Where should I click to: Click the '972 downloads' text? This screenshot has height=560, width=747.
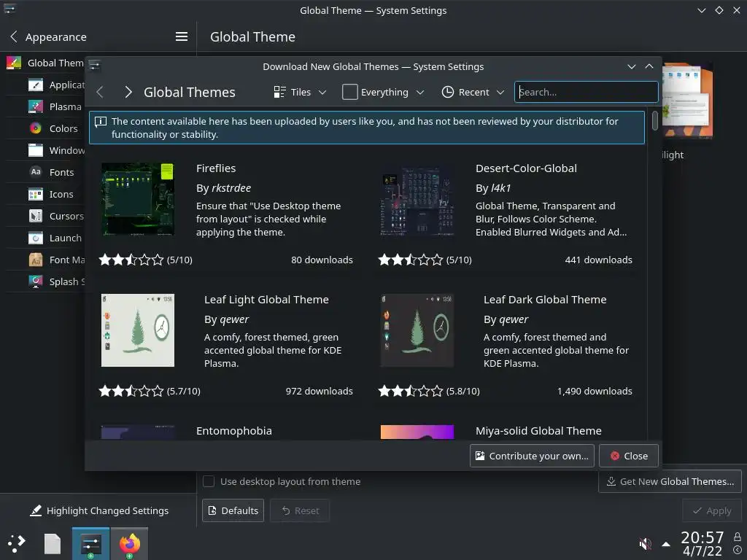pos(320,391)
